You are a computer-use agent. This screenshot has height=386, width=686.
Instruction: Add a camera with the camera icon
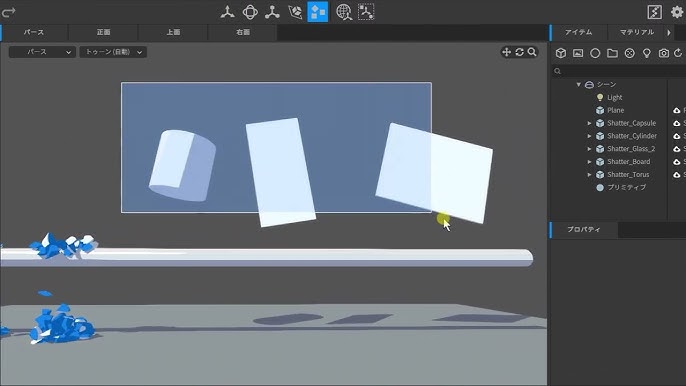coord(664,53)
